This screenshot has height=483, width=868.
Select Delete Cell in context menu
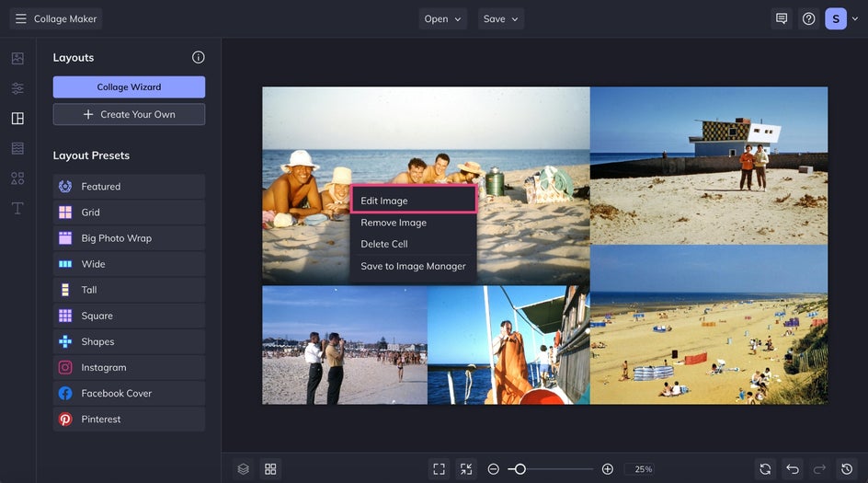click(384, 244)
